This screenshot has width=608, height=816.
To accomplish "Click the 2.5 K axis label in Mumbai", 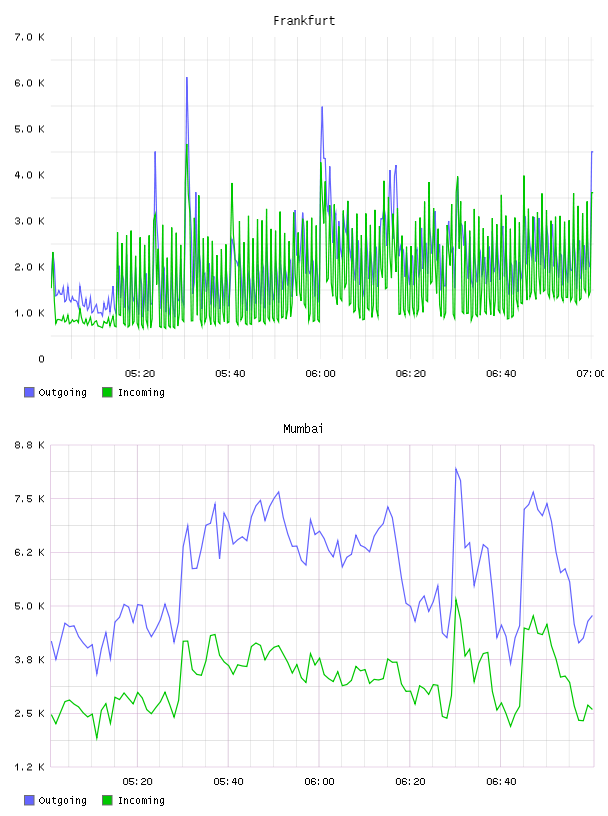I will click(x=30, y=713).
